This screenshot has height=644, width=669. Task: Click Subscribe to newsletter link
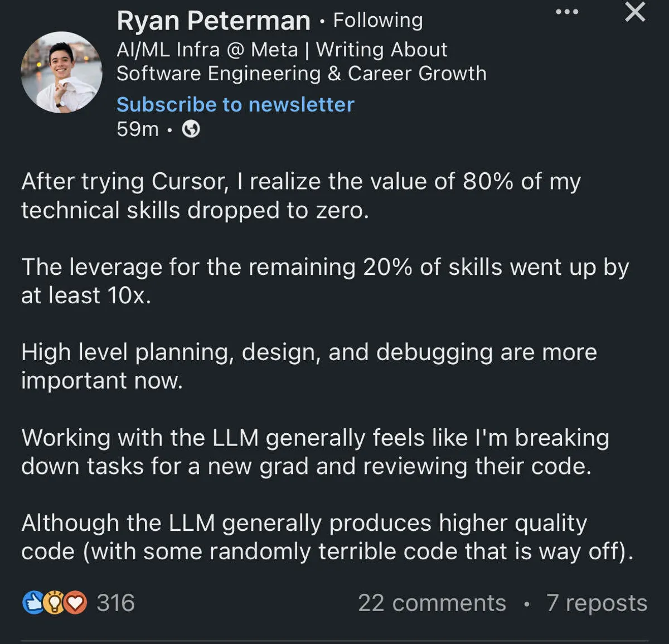[235, 105]
